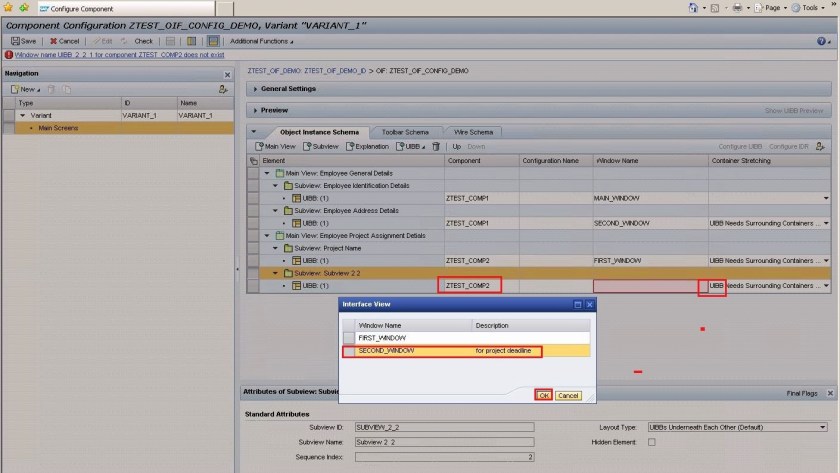Click the trash delete icon in schema toolbar
This screenshot has width=840, height=473.
(x=435, y=146)
